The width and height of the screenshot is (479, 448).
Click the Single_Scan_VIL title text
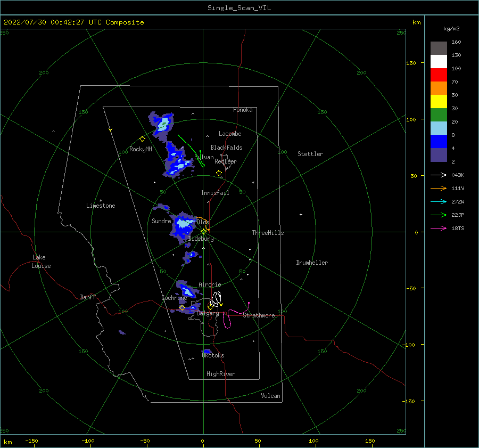239,8
